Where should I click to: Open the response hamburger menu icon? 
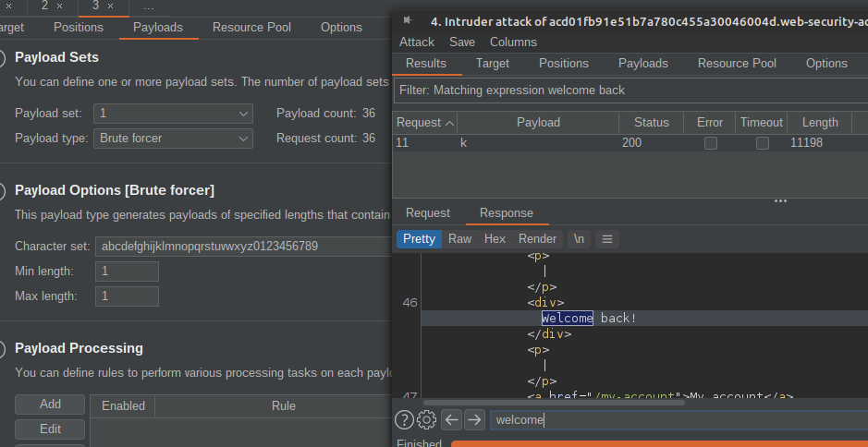click(x=607, y=238)
